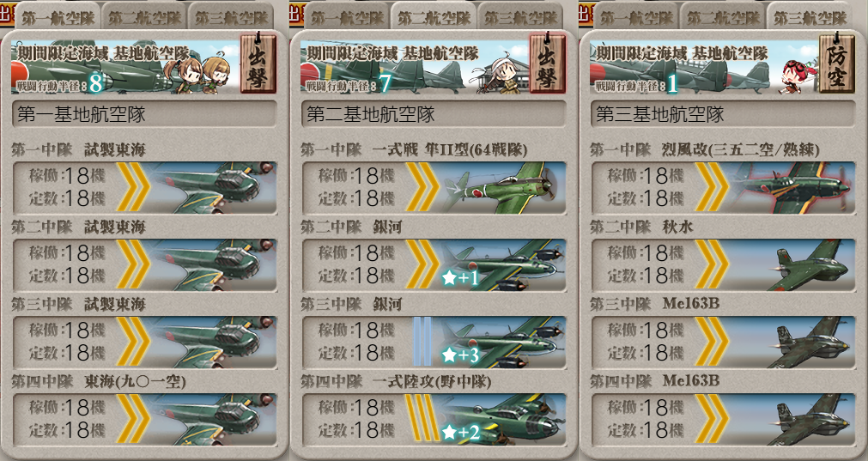Select the 秋水 rocket interceptor slot

[x=724, y=264]
